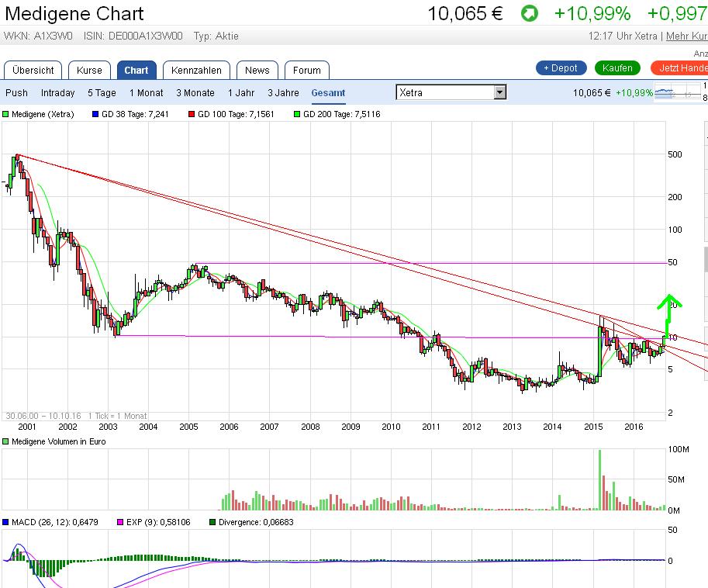
Task: Switch chart to 5 Tage
Action: click(102, 92)
